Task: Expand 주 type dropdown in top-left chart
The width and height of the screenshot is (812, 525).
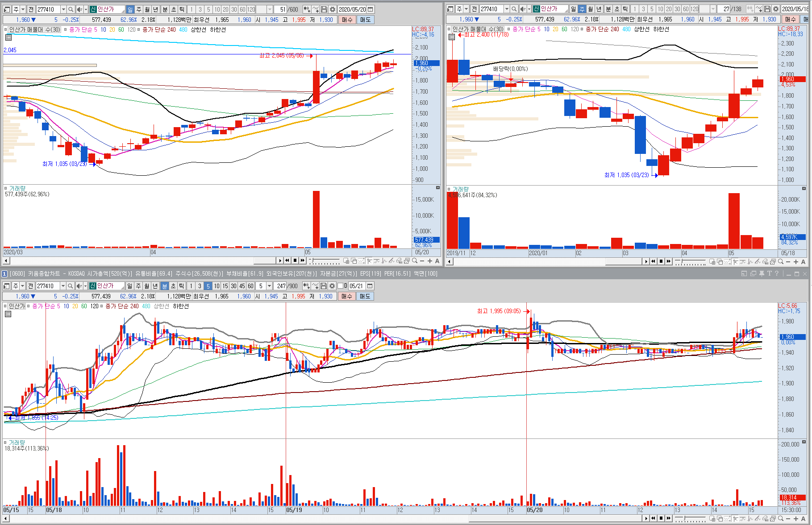Action: pyautogui.click(x=23, y=9)
